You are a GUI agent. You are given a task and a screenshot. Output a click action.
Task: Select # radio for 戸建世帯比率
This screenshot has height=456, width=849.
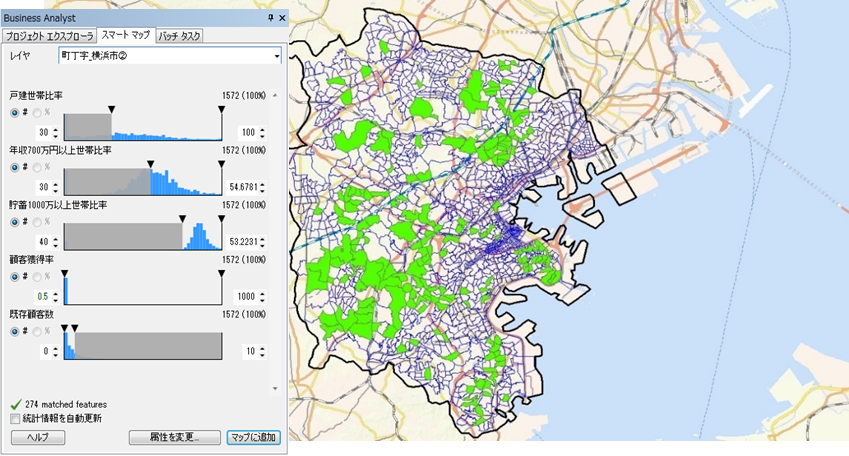point(14,113)
